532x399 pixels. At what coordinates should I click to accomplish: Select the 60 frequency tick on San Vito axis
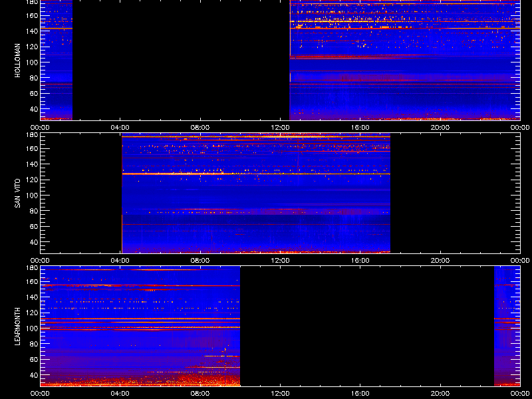pyautogui.click(x=35, y=227)
